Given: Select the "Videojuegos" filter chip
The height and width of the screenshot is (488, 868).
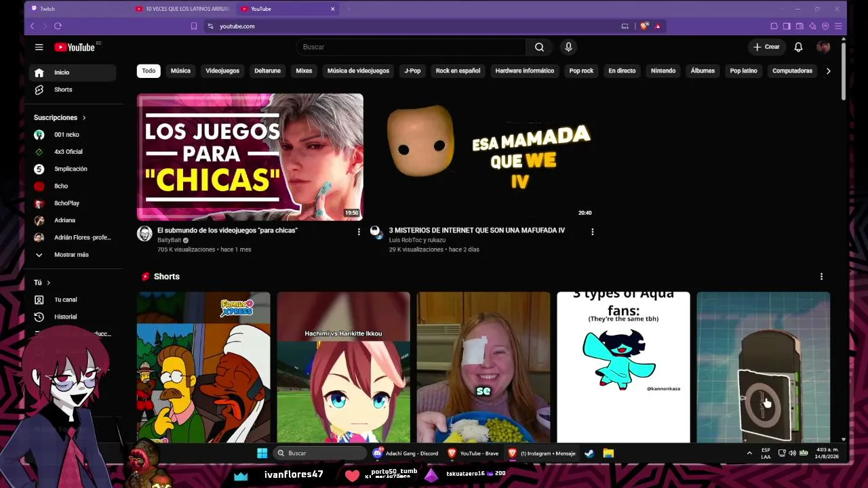Looking at the screenshot, I should [222, 70].
